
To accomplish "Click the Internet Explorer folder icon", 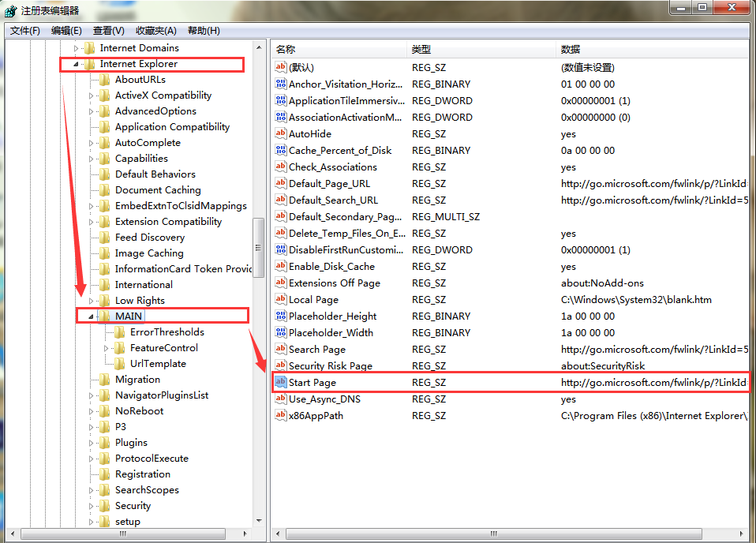I will point(89,64).
